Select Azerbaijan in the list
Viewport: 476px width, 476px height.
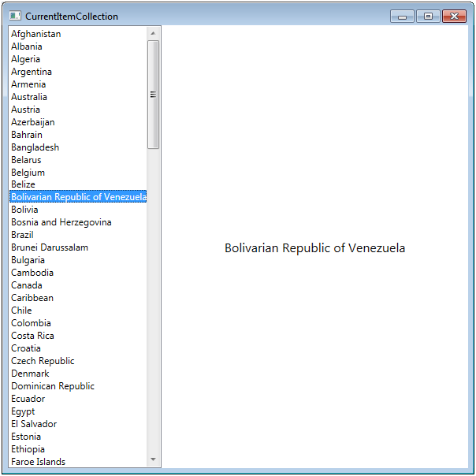(x=78, y=122)
